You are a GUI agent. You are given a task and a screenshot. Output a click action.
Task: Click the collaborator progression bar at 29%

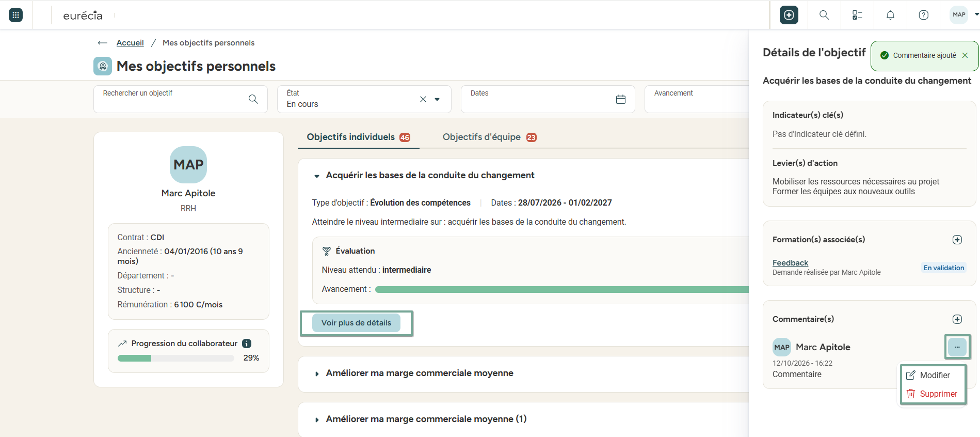pyautogui.click(x=176, y=358)
